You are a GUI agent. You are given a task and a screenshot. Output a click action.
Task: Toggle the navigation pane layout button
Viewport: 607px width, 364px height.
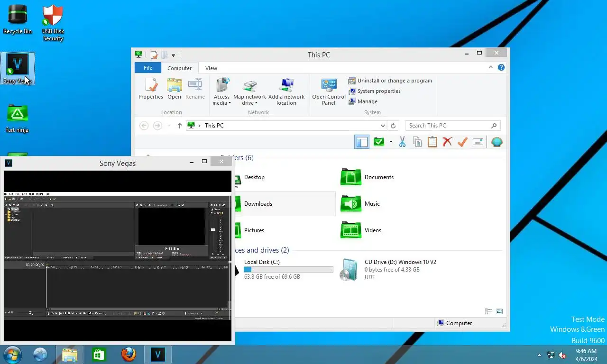click(362, 142)
